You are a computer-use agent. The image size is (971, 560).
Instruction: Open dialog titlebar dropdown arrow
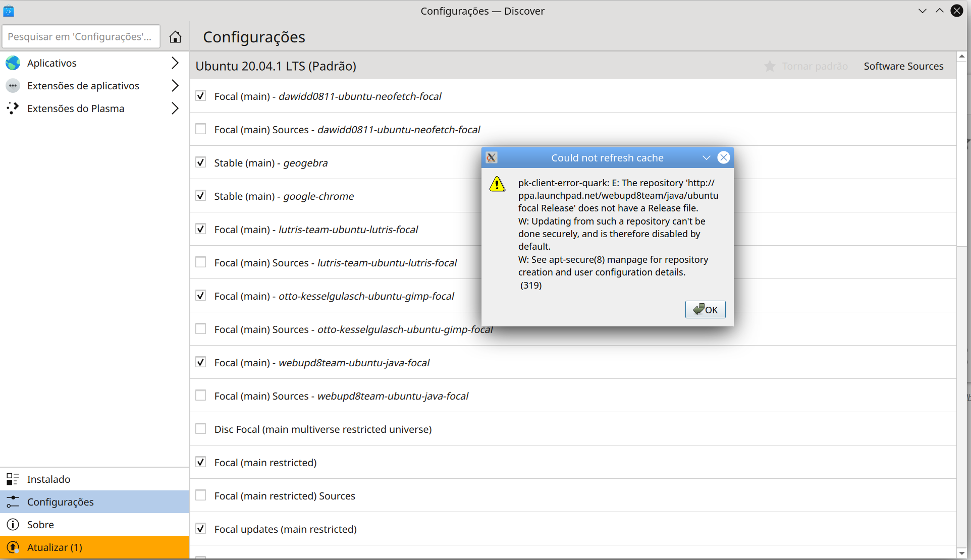click(707, 158)
